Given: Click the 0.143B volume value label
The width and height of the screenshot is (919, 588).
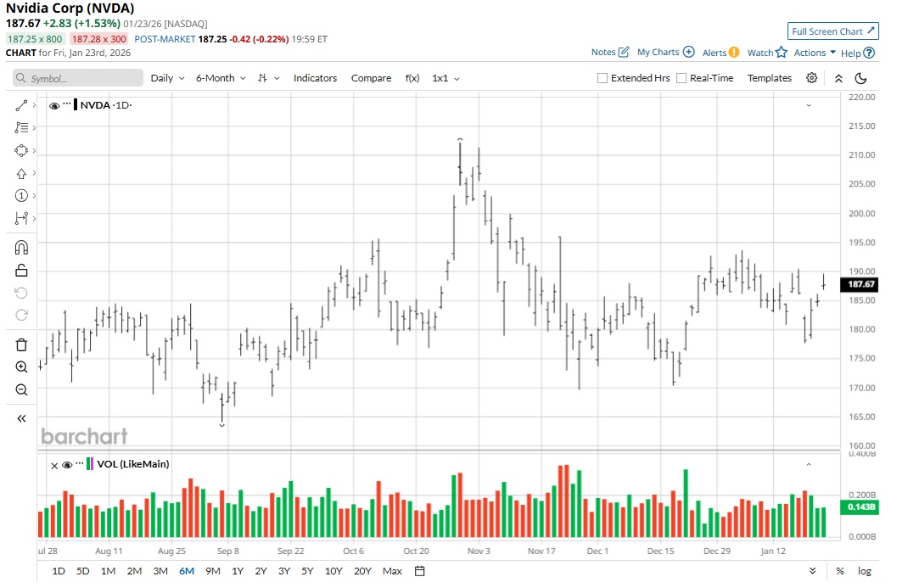Looking at the screenshot, I should [x=860, y=507].
